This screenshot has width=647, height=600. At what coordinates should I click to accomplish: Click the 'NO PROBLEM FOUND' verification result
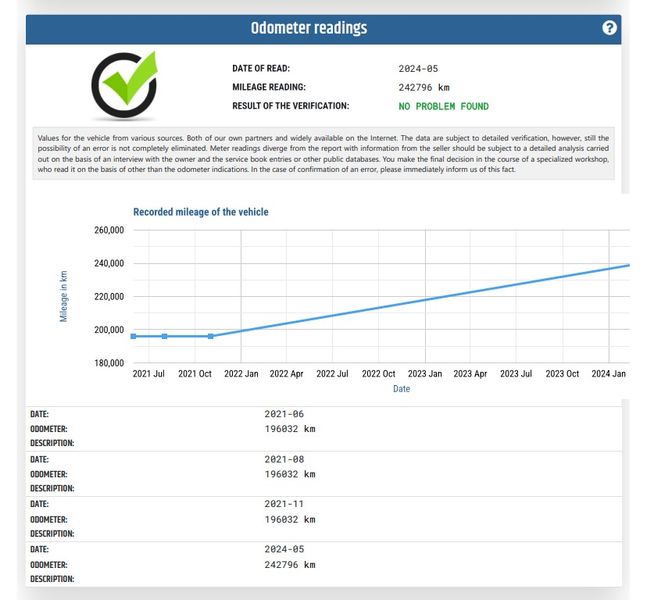[444, 106]
